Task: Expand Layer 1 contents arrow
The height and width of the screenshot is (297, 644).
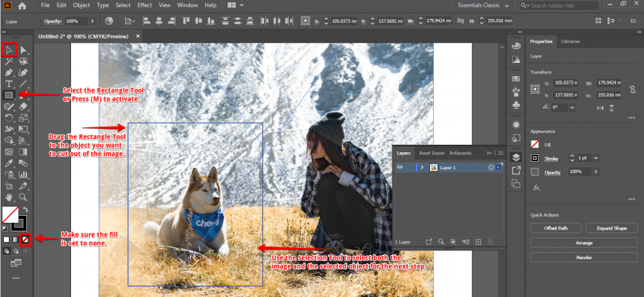Action: (x=421, y=167)
